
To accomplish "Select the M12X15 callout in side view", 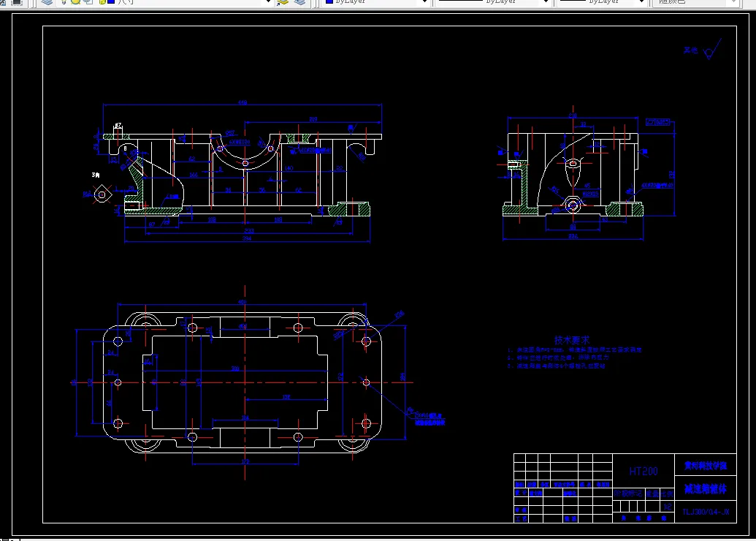I will point(591,194).
